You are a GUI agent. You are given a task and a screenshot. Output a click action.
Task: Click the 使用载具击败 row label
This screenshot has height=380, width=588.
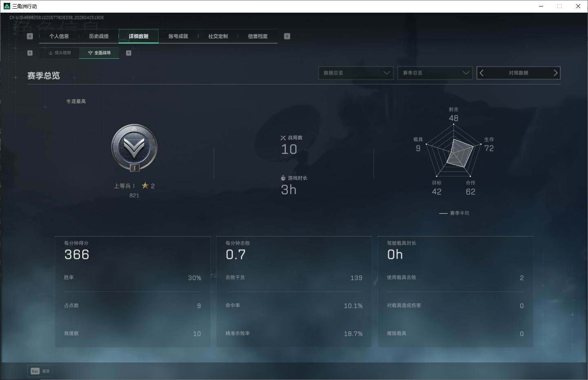click(402, 278)
